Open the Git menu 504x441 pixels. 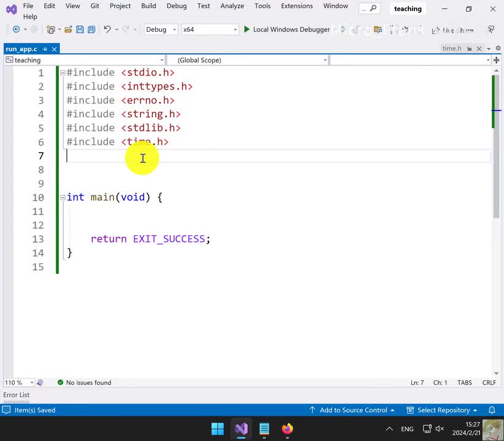click(x=94, y=6)
